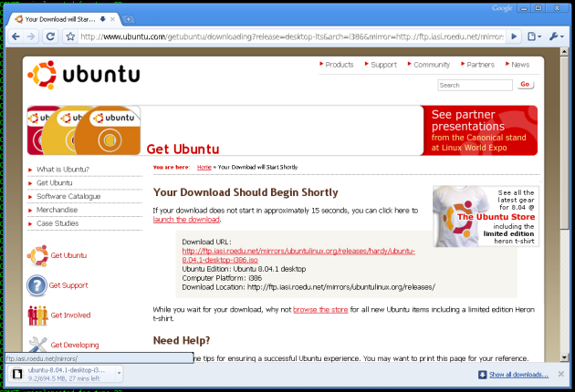
Task: Click the Get Developing tools icon
Action: click(38, 345)
